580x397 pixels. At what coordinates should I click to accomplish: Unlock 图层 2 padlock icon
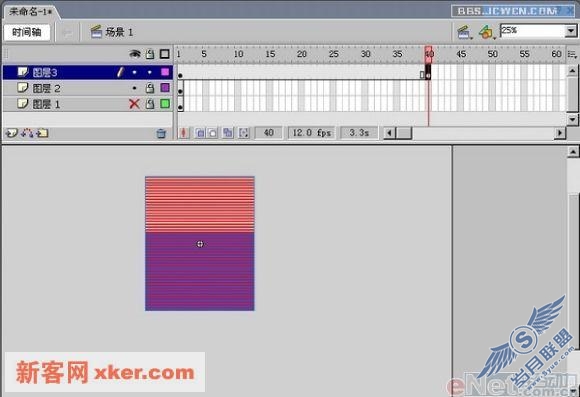coord(150,88)
